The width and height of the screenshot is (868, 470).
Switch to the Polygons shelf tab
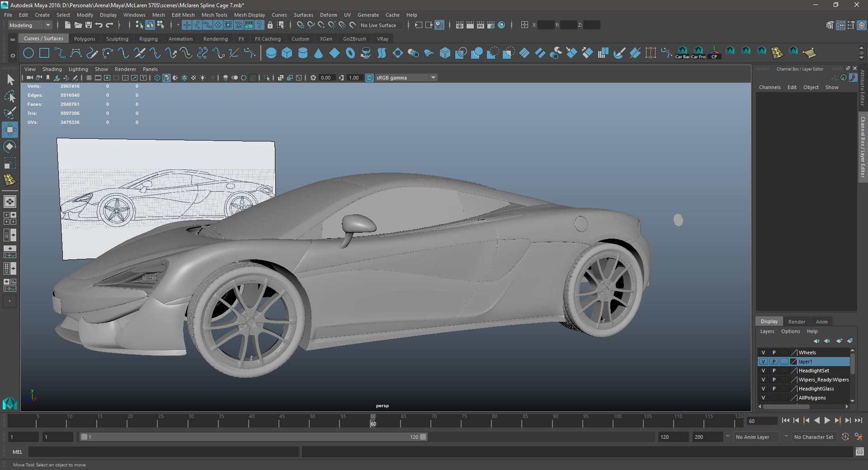pyautogui.click(x=85, y=39)
